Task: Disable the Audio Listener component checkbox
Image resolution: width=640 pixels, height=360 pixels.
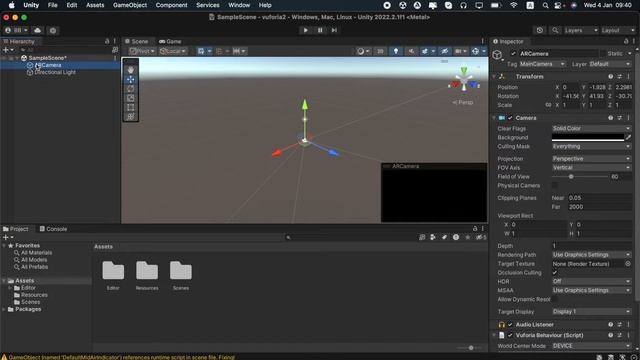Action: (x=510, y=324)
